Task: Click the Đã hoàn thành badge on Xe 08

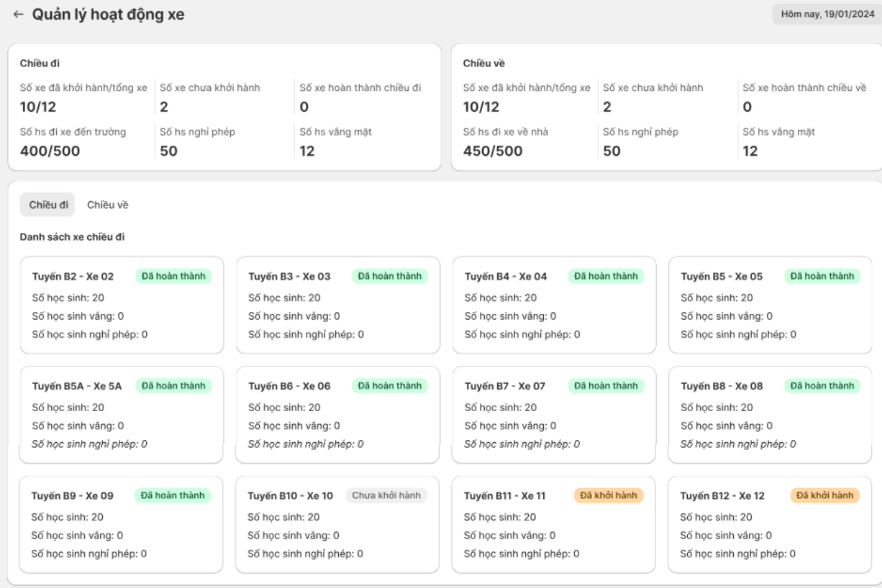Action: pyautogui.click(x=822, y=386)
